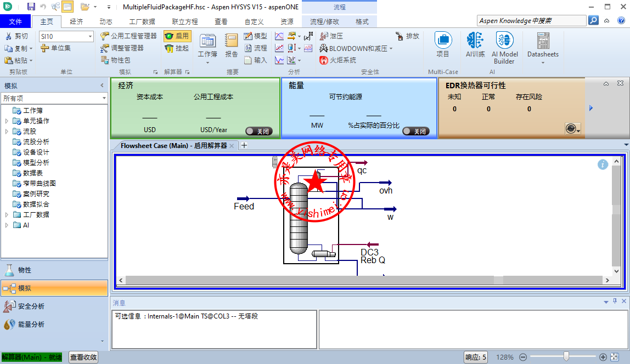Click zoom out minus button in status bar

[x=523, y=357]
